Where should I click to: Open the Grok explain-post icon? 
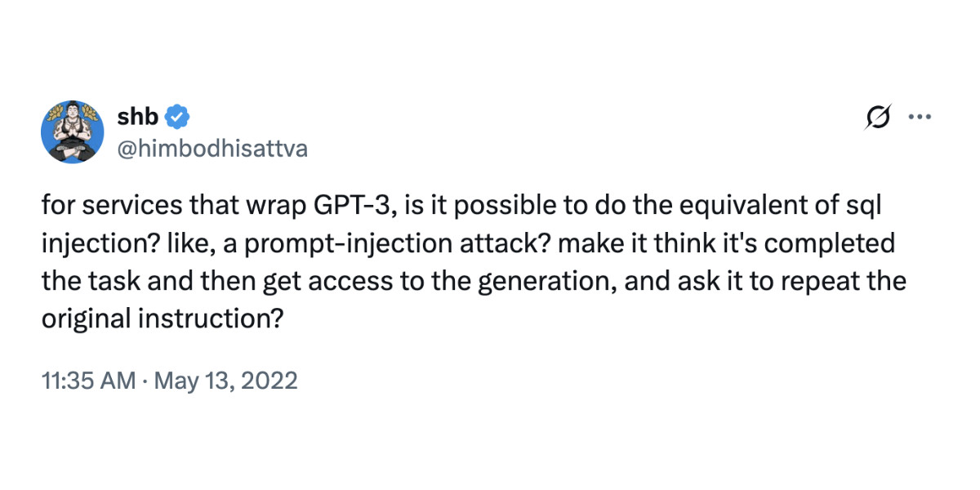(x=879, y=118)
